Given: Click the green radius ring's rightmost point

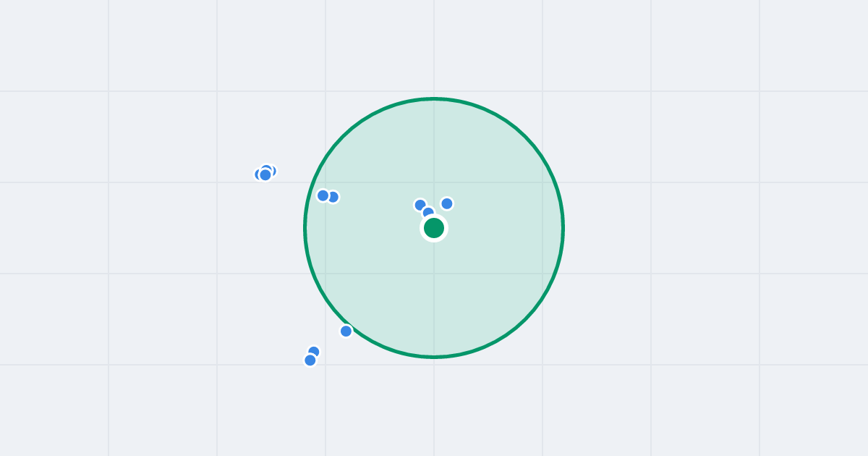Looking at the screenshot, I should point(563,228).
